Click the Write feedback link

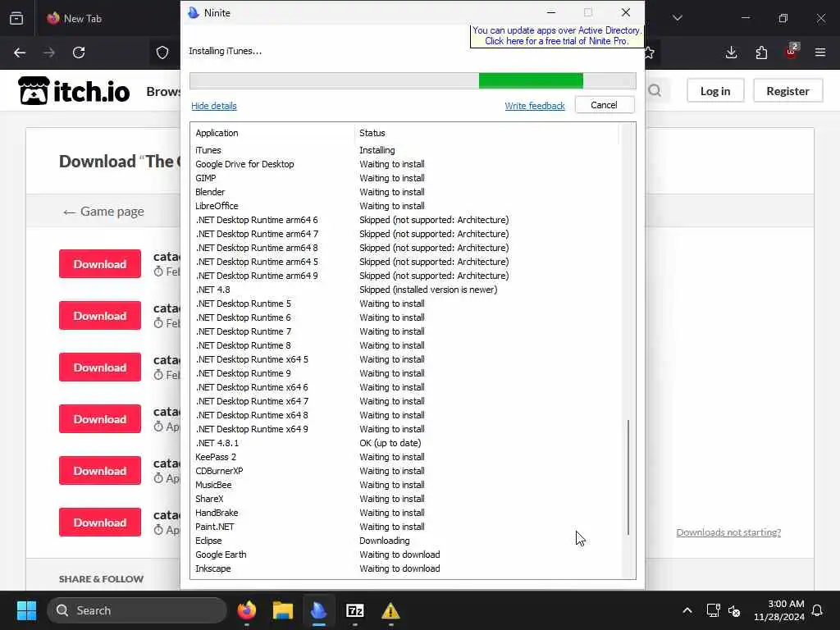tap(535, 106)
